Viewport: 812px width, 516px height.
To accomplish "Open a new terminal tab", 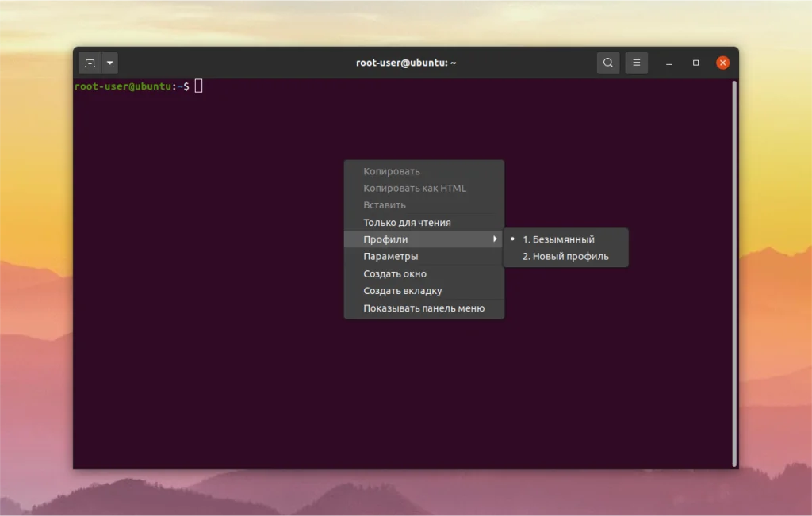I will [x=89, y=62].
